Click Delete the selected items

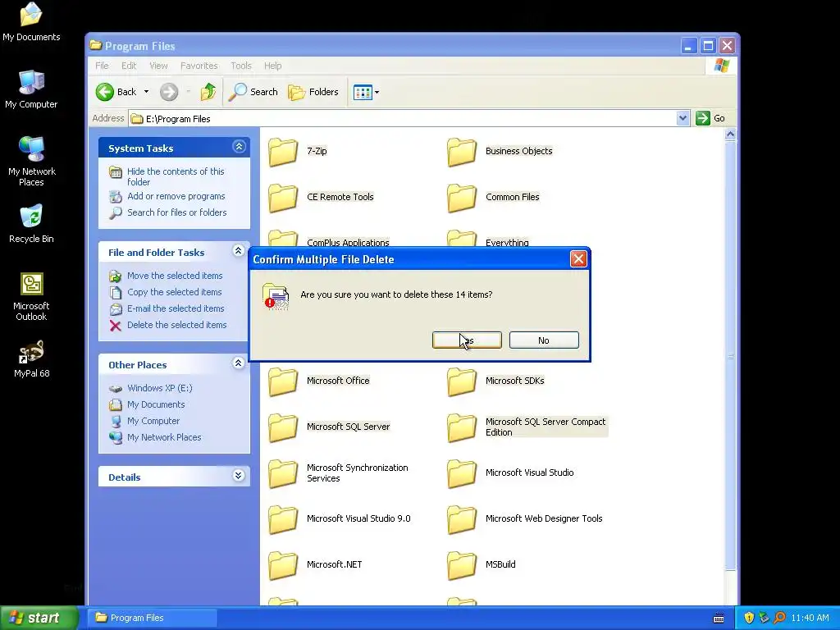pyautogui.click(x=177, y=325)
